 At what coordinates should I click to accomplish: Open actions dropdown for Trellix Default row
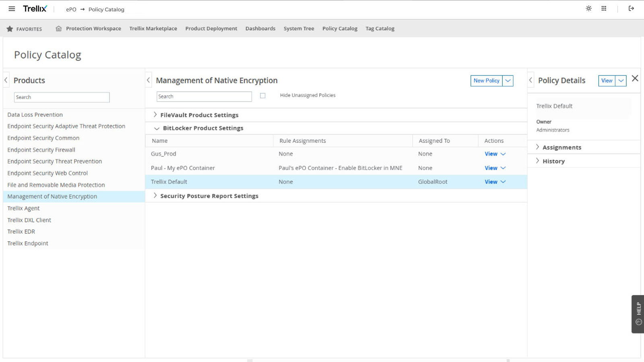coord(503,182)
